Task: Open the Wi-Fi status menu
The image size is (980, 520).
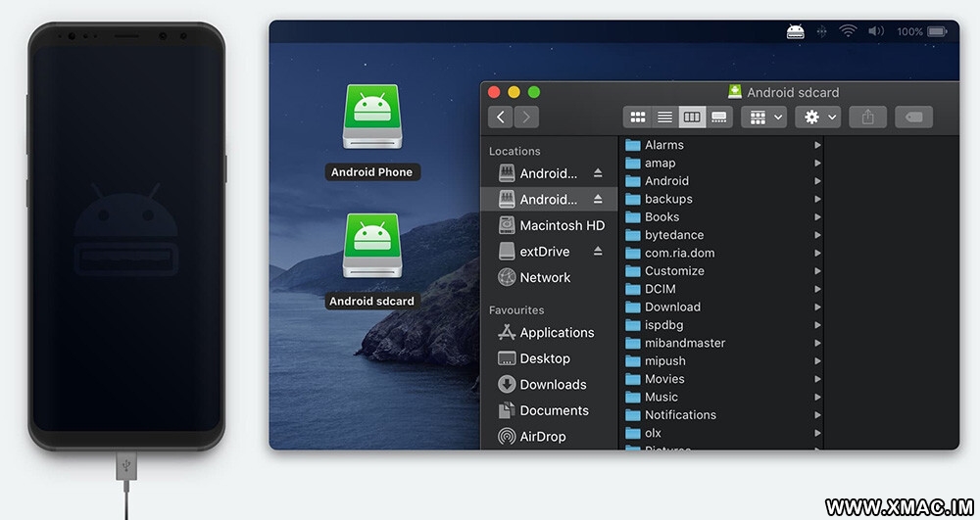Action: click(848, 31)
